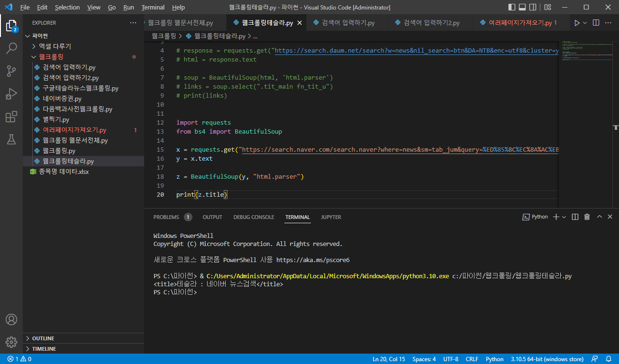619x364 pixels.
Task: Switch to 검색어 입력하기2.py editor tab
Action: pyautogui.click(x=431, y=23)
